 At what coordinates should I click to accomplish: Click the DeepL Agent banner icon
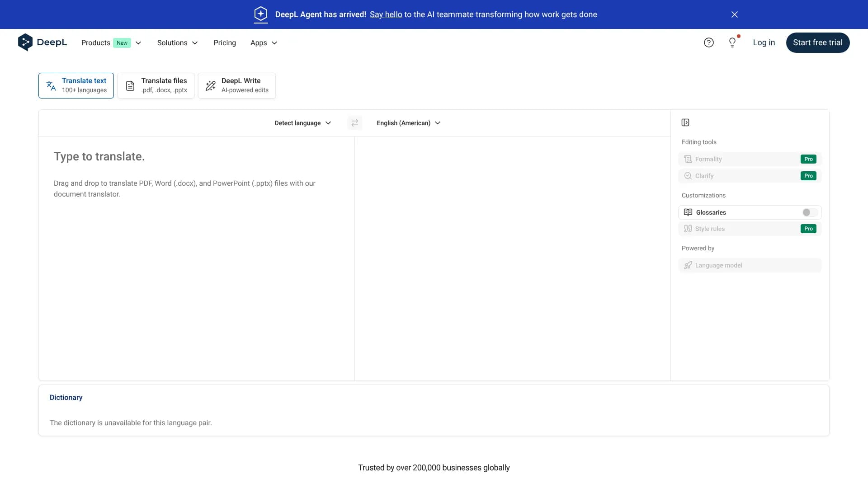click(x=261, y=14)
